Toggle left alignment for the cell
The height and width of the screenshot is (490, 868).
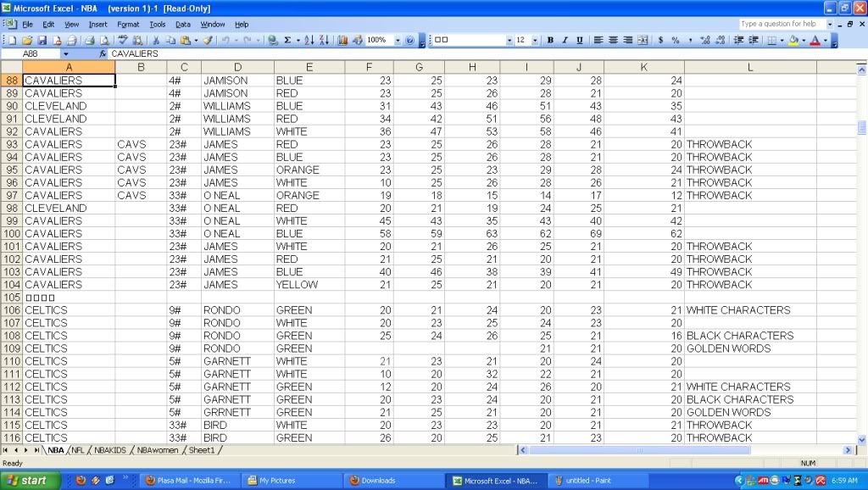click(x=598, y=40)
